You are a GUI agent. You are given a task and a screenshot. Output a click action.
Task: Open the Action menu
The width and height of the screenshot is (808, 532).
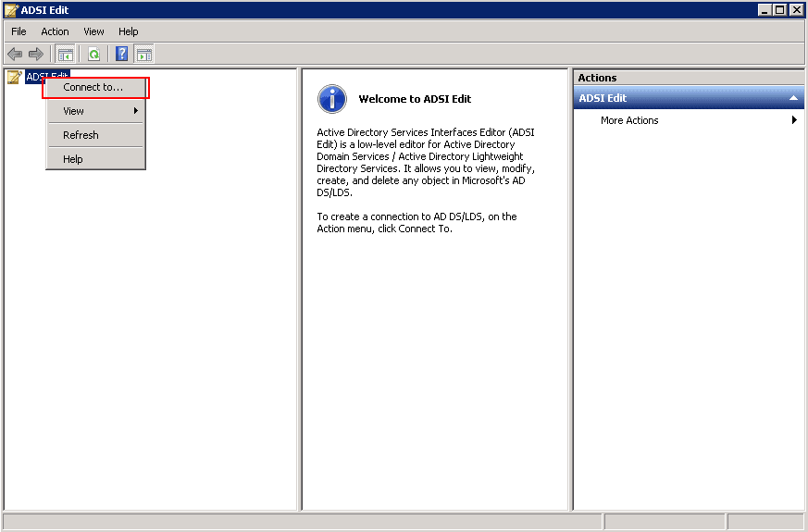coord(55,31)
